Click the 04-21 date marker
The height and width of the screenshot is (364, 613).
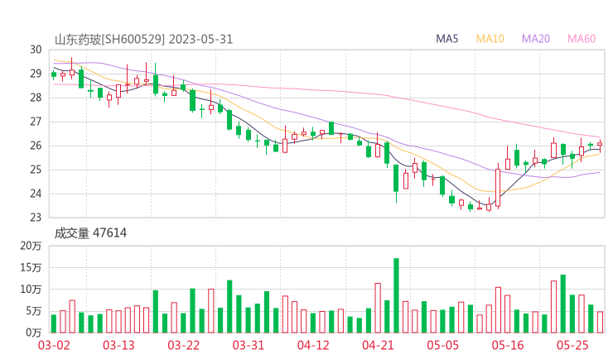click(x=378, y=345)
